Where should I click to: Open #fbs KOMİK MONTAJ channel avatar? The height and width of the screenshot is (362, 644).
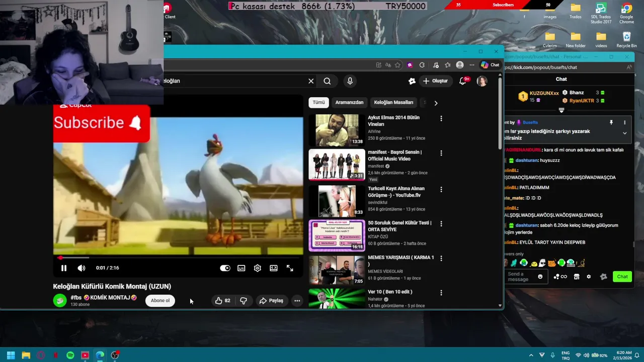pyautogui.click(x=60, y=301)
